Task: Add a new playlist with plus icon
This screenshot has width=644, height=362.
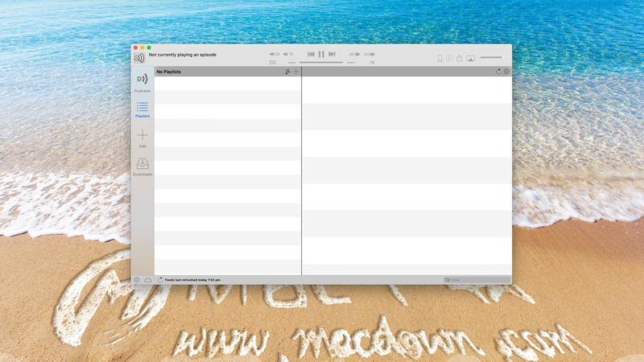Action: pyautogui.click(x=295, y=72)
